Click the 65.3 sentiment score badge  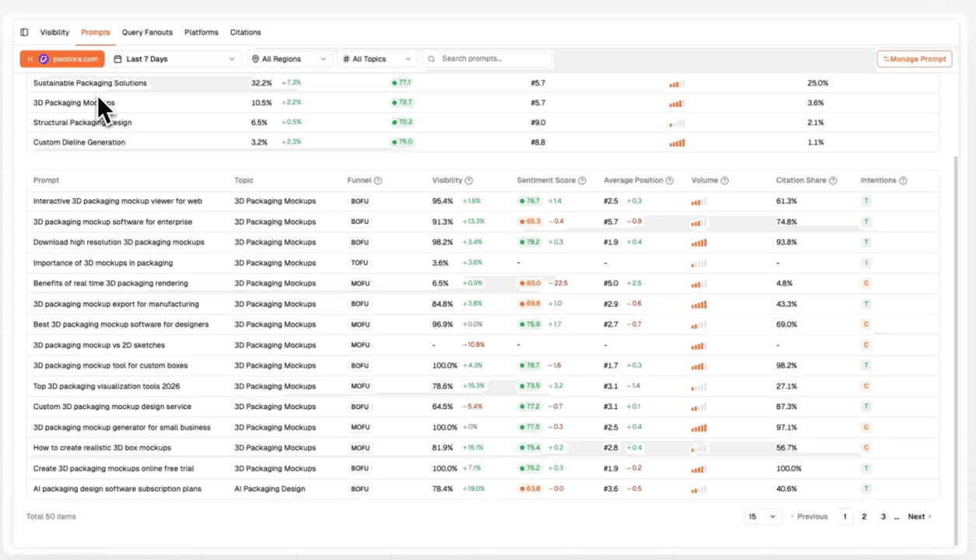point(530,222)
